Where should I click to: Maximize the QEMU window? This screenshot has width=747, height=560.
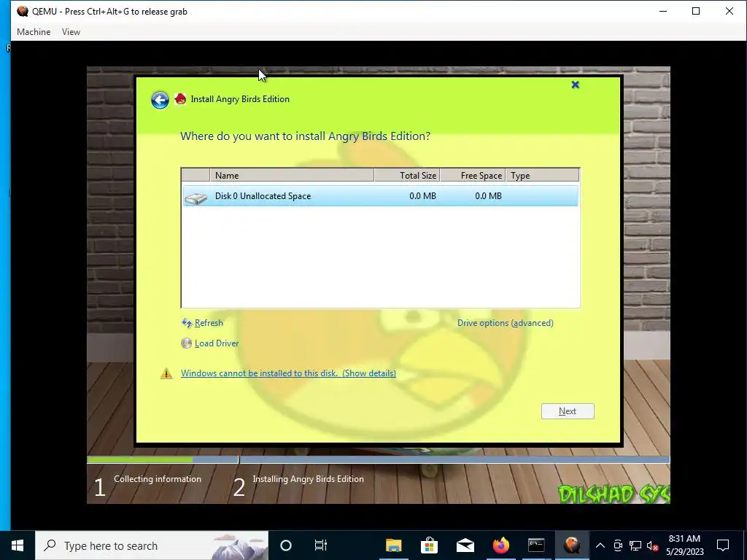point(696,11)
